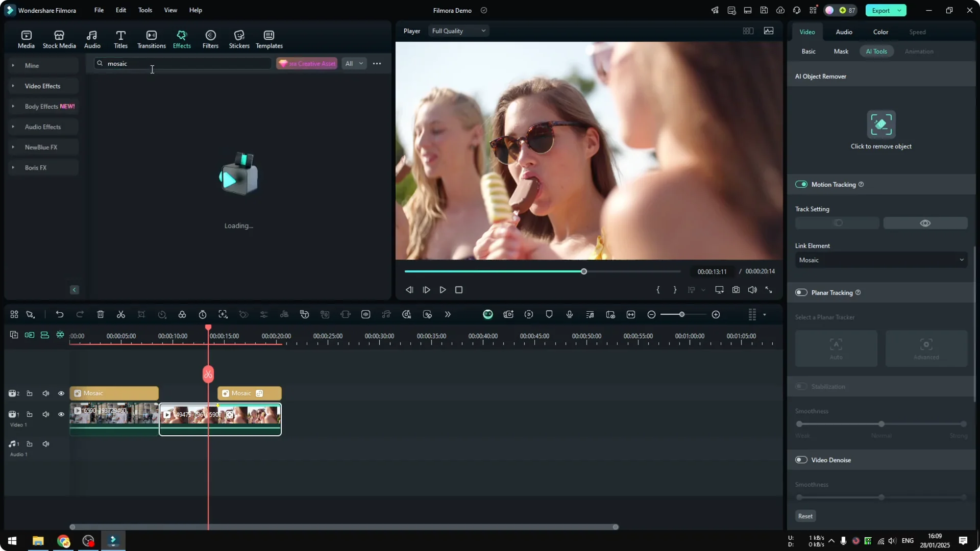Open the Templates panel
980x551 pixels.
tap(268, 39)
